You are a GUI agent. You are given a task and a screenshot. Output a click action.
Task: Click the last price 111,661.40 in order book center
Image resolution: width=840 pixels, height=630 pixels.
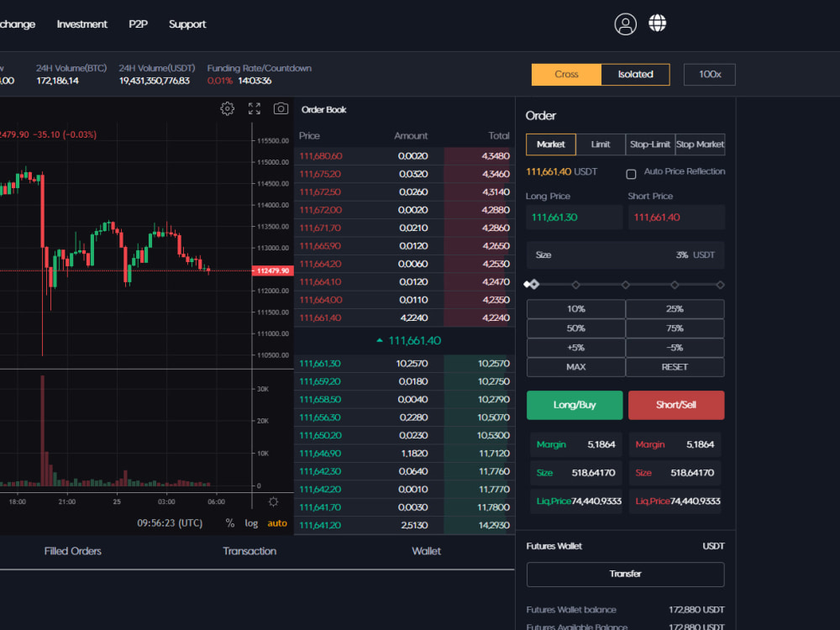[x=414, y=341]
